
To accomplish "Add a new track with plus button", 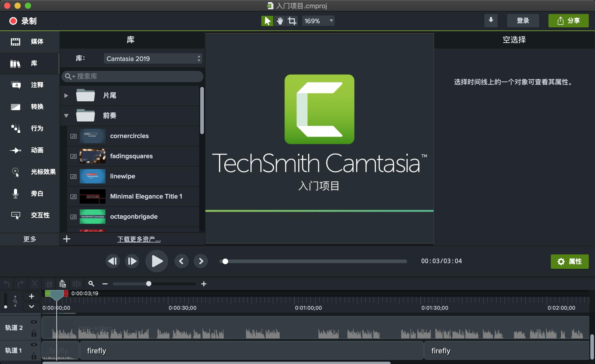I will click(x=32, y=296).
